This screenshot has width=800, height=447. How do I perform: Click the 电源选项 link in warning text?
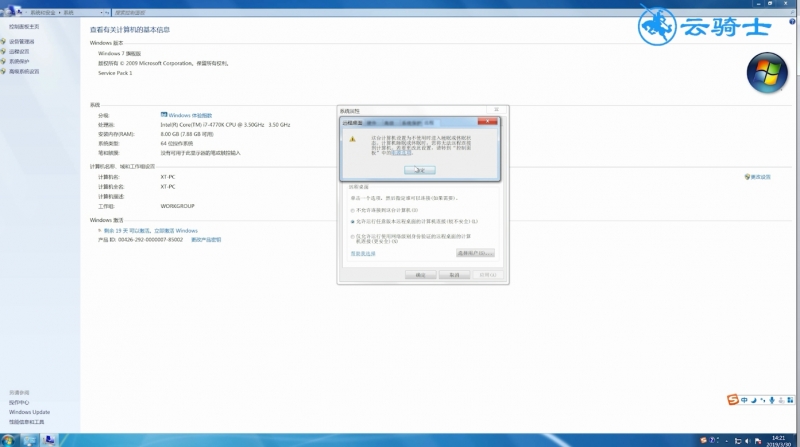401,153
